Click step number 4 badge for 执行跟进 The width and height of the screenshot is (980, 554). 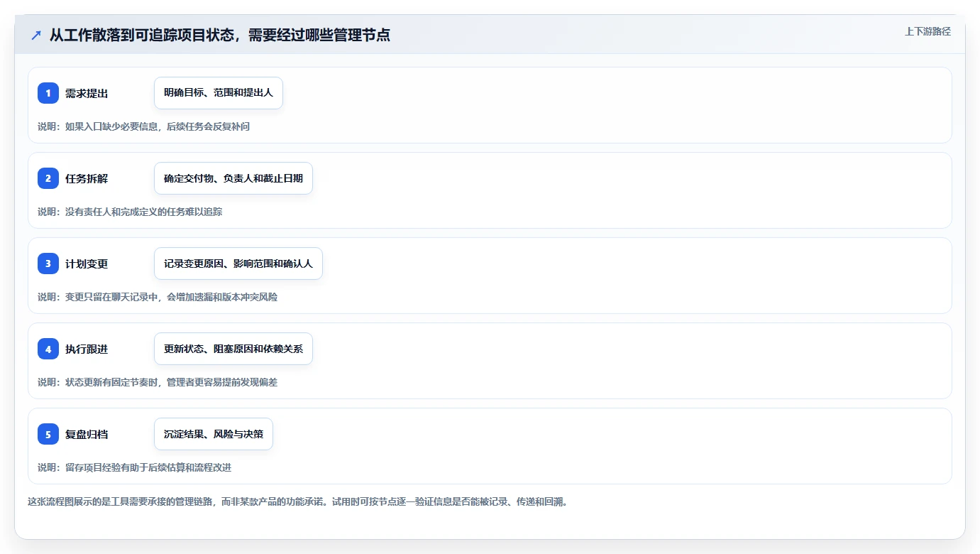click(48, 349)
